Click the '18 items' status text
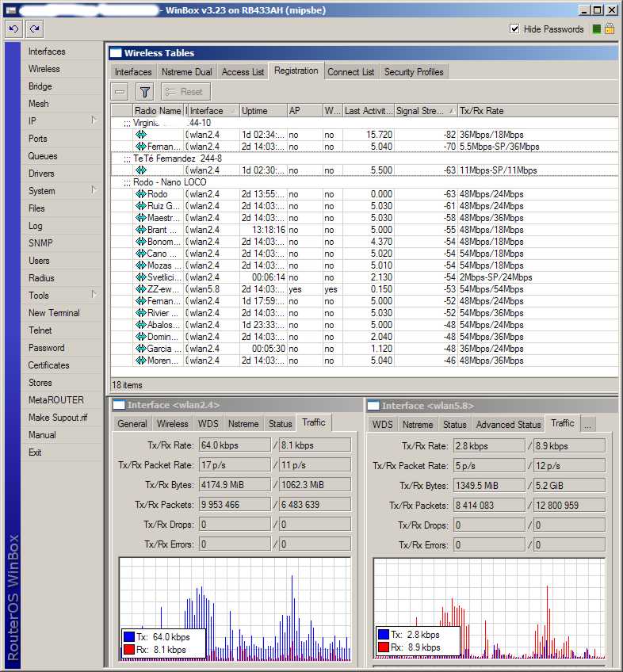 click(127, 385)
